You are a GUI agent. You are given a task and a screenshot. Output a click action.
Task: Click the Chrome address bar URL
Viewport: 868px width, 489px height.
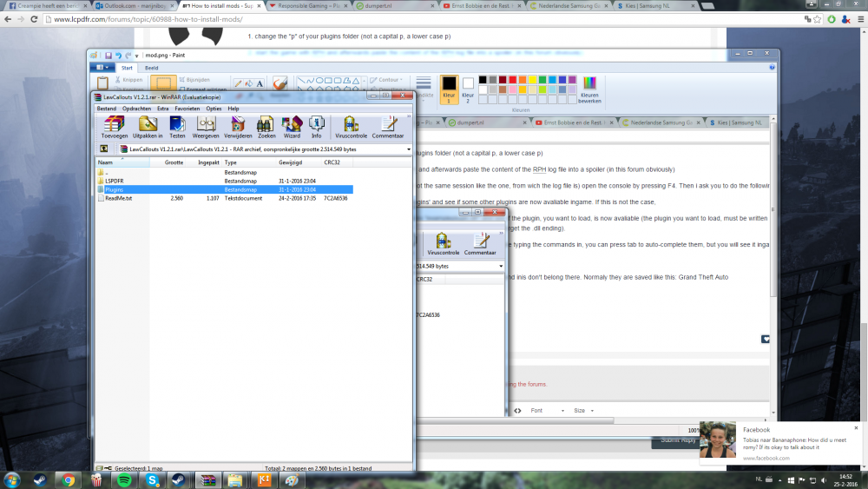click(x=148, y=19)
